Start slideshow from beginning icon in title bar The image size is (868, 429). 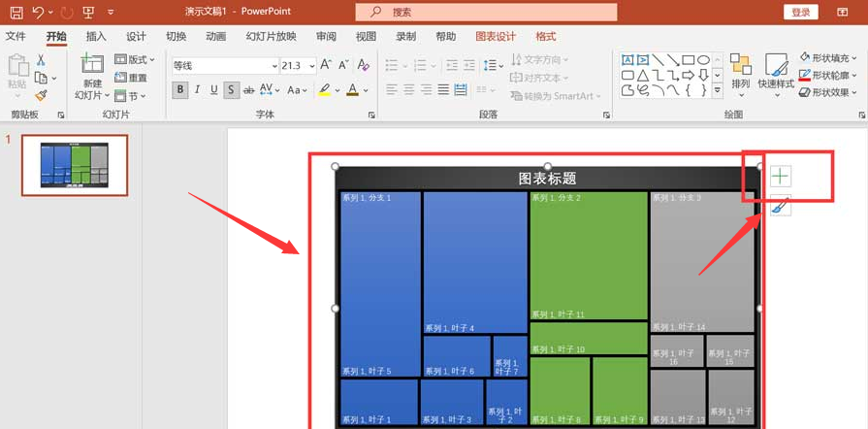(88, 12)
